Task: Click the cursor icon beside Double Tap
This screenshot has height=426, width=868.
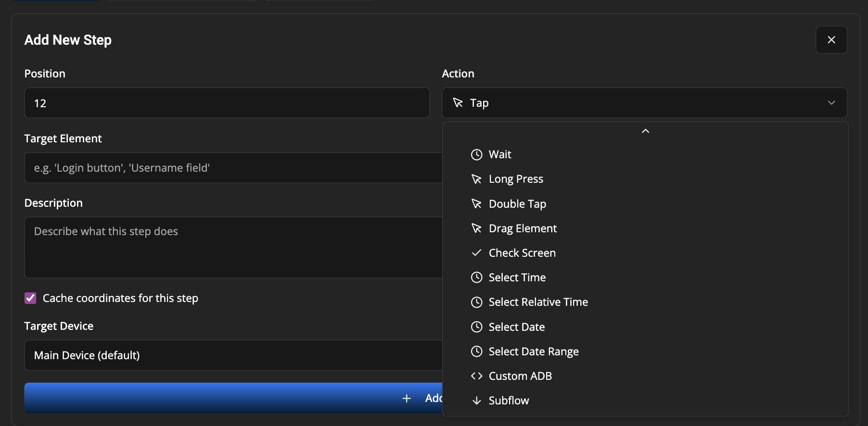Action: [476, 204]
